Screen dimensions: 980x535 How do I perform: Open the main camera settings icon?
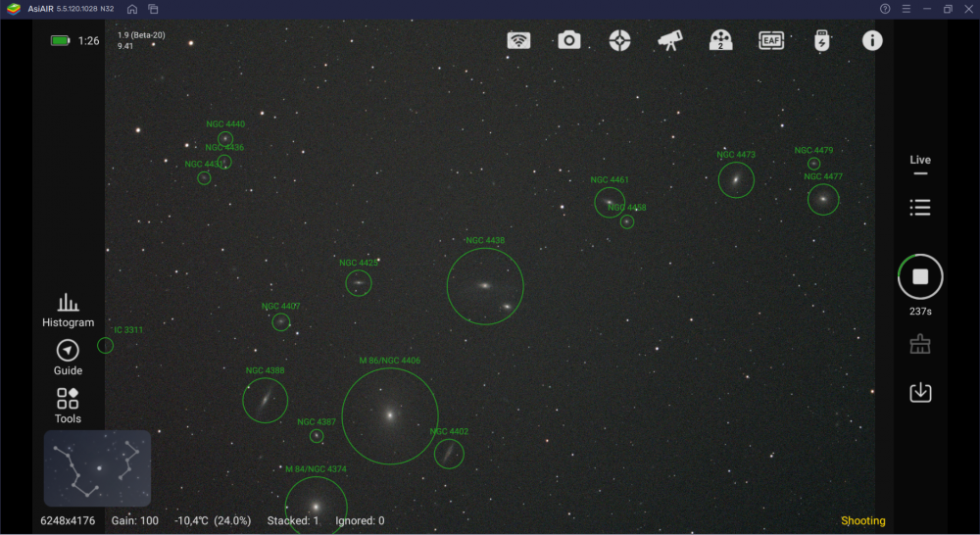point(568,40)
